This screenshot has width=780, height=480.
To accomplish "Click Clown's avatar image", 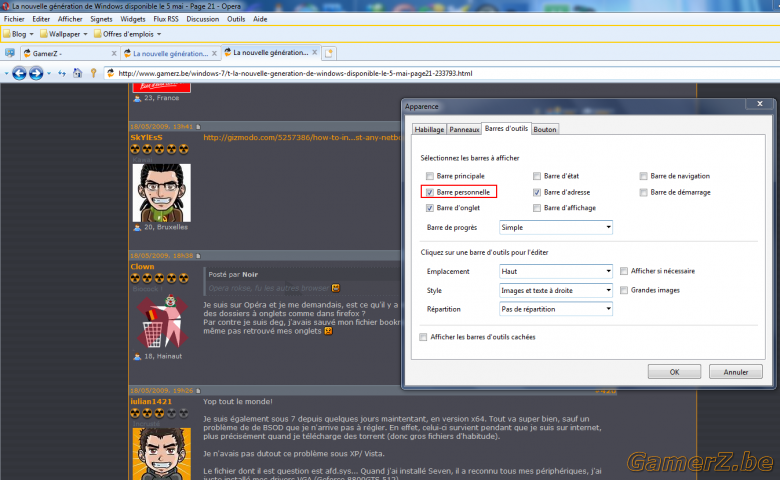I will pos(162,321).
